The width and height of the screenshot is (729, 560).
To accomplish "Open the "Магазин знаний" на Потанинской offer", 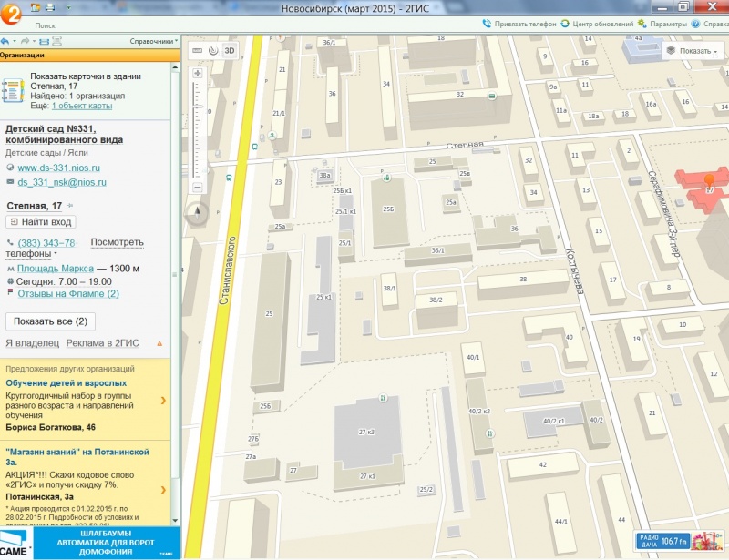I will point(77,457).
